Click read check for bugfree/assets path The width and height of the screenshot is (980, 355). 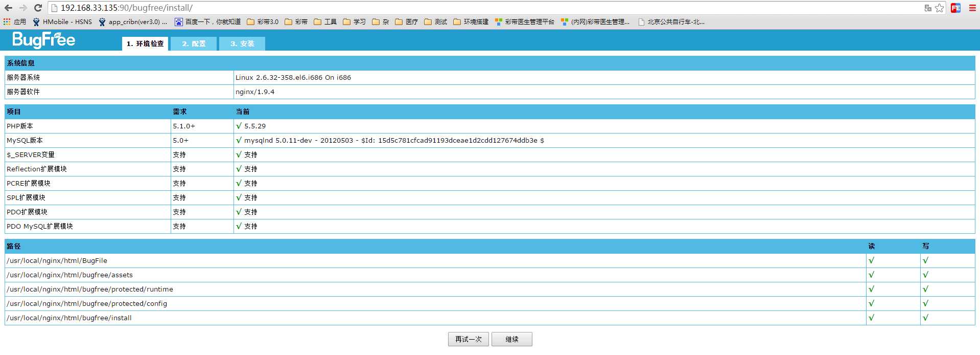pyautogui.click(x=871, y=275)
